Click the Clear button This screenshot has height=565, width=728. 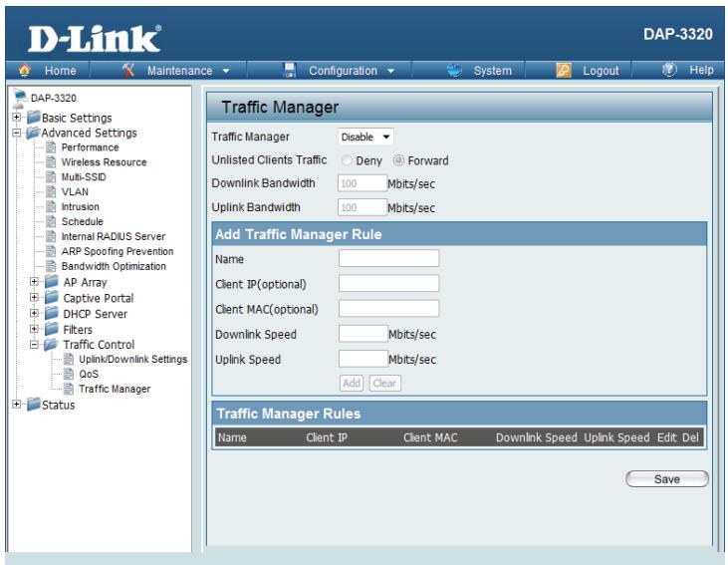pos(384,384)
